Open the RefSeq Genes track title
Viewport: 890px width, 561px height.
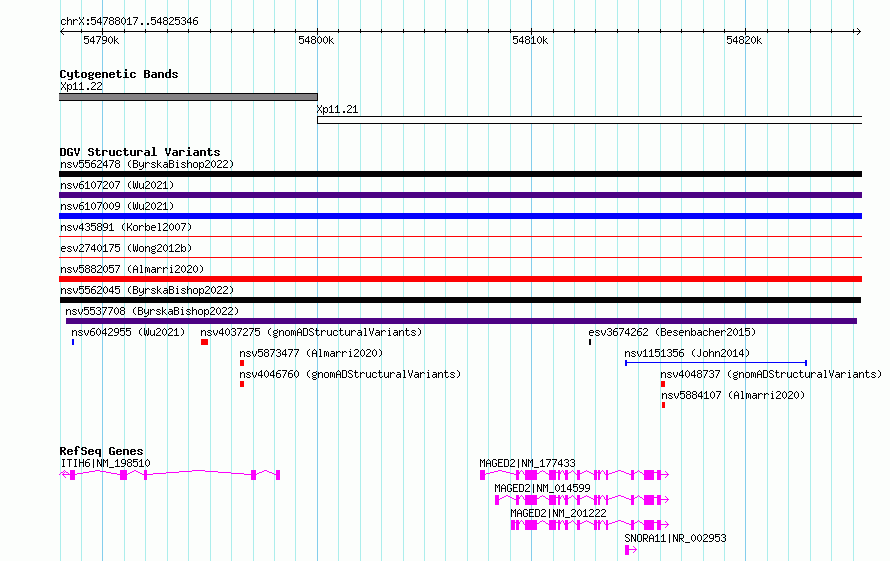click(x=101, y=451)
